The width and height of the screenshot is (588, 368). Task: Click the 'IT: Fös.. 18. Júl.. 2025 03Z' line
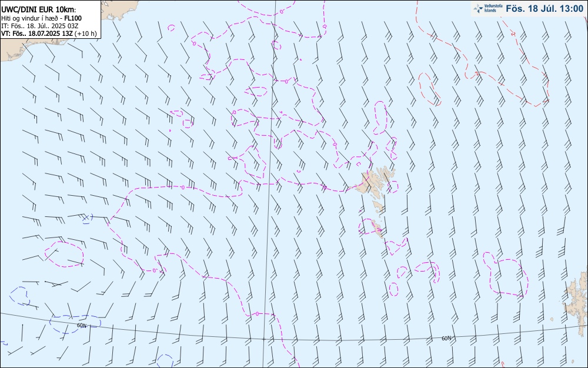click(x=40, y=26)
